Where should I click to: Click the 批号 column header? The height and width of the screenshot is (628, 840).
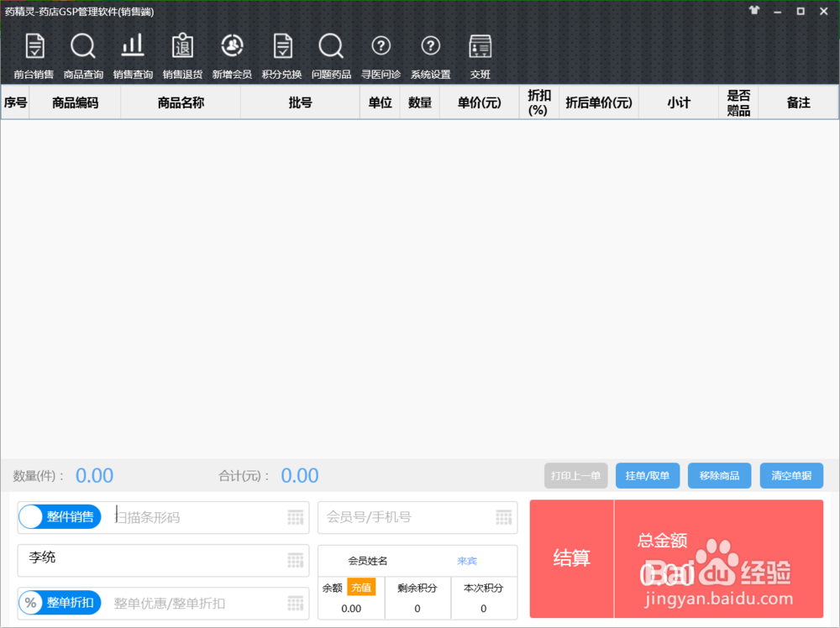(x=300, y=102)
